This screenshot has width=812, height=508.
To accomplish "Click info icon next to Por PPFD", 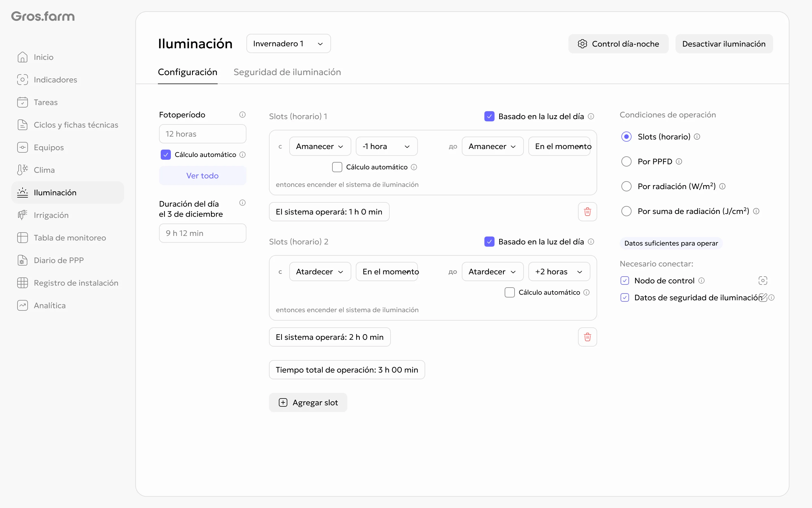I will 679,161.
